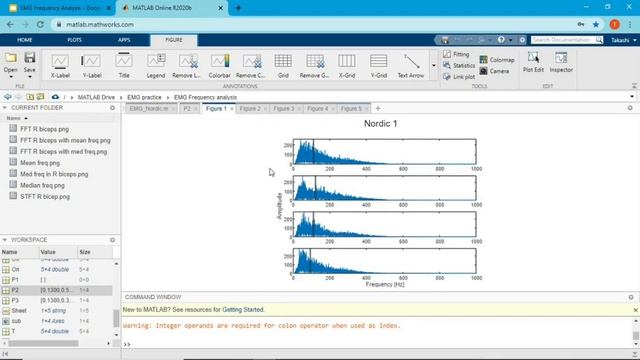Image resolution: width=640 pixels, height=360 pixels.
Task: Open the dropdown under Save
Action: coord(29,77)
